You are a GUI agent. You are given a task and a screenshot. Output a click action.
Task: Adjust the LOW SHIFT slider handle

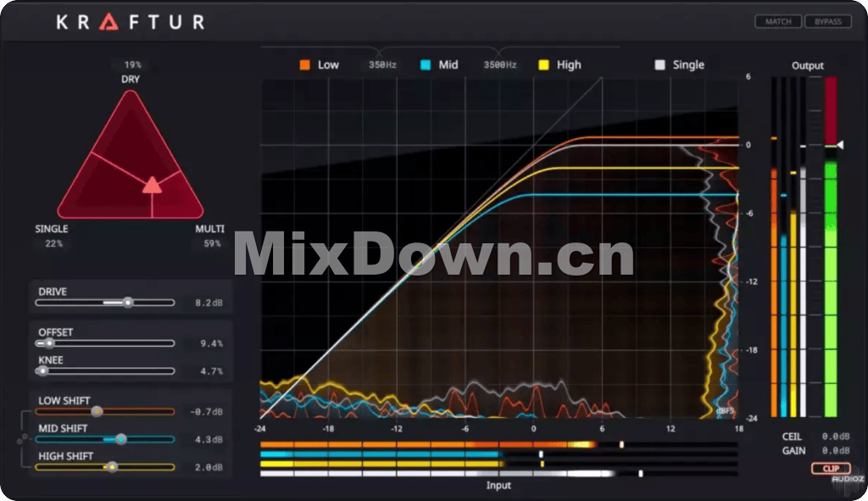tap(97, 411)
